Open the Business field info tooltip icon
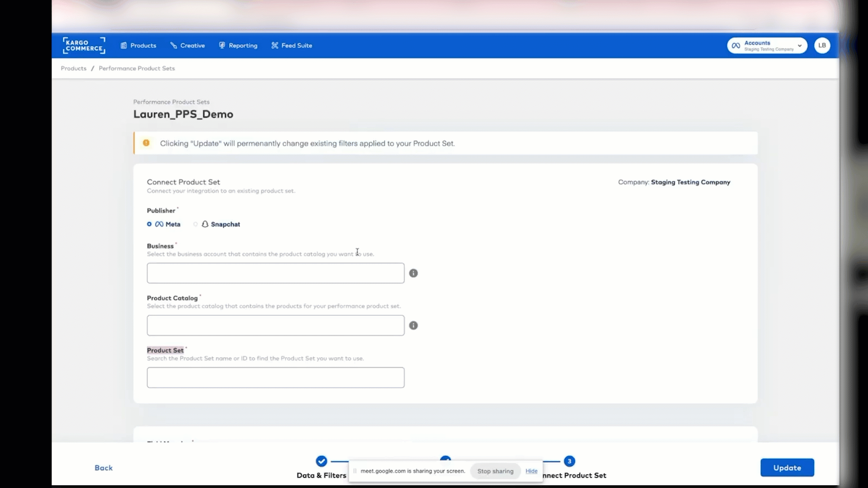 [x=413, y=273]
